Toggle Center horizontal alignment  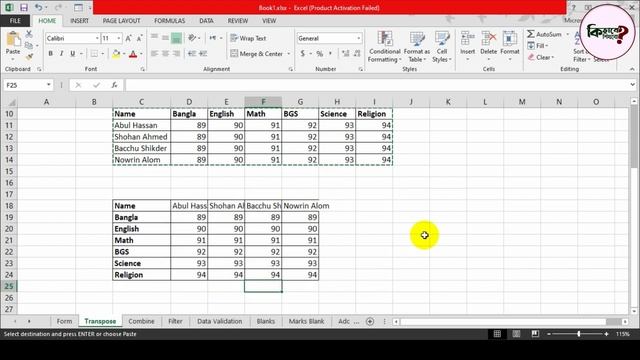point(165,53)
